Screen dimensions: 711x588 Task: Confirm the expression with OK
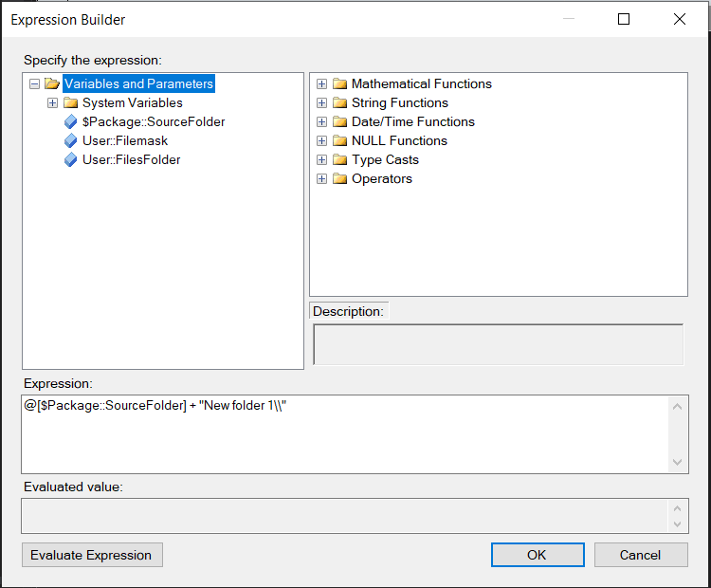[x=537, y=555]
